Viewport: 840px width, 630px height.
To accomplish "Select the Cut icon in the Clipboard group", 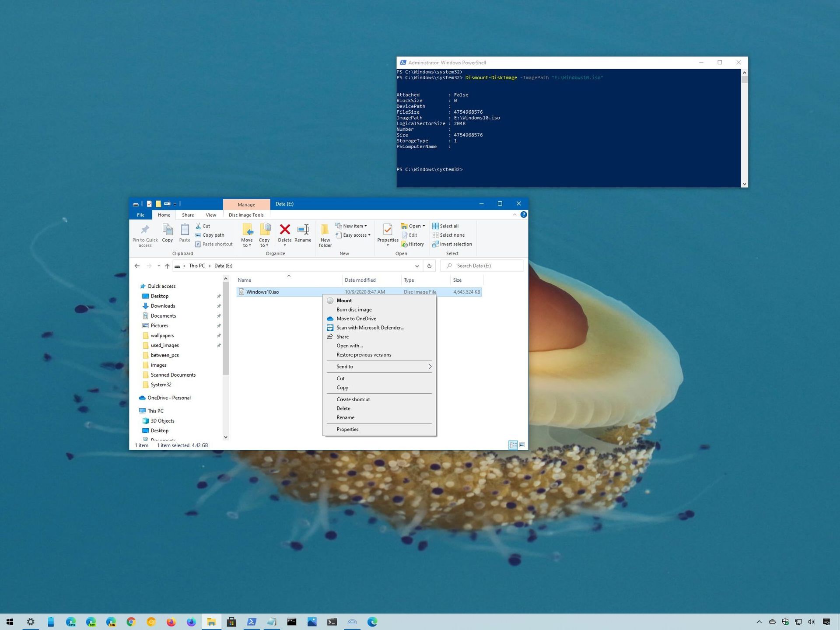I will (203, 226).
